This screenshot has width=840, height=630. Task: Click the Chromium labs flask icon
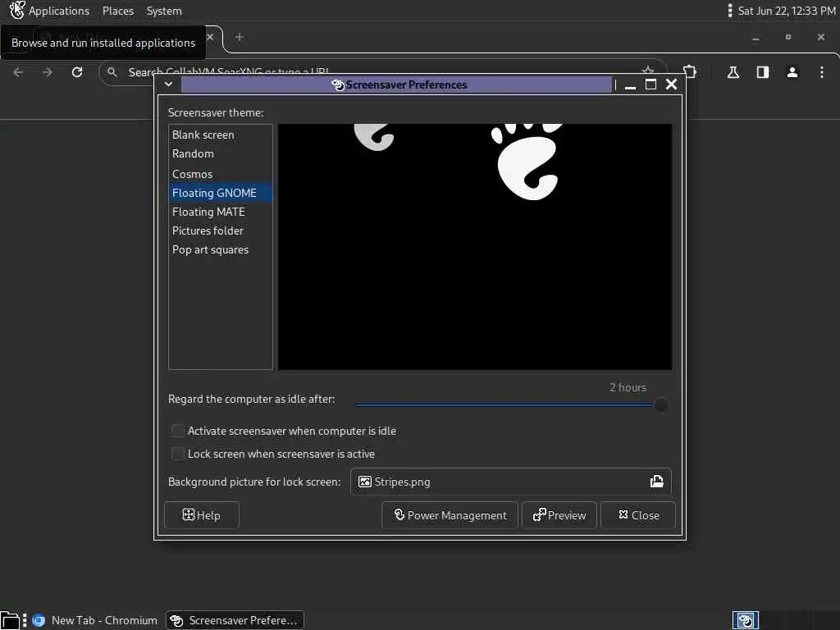(733, 72)
